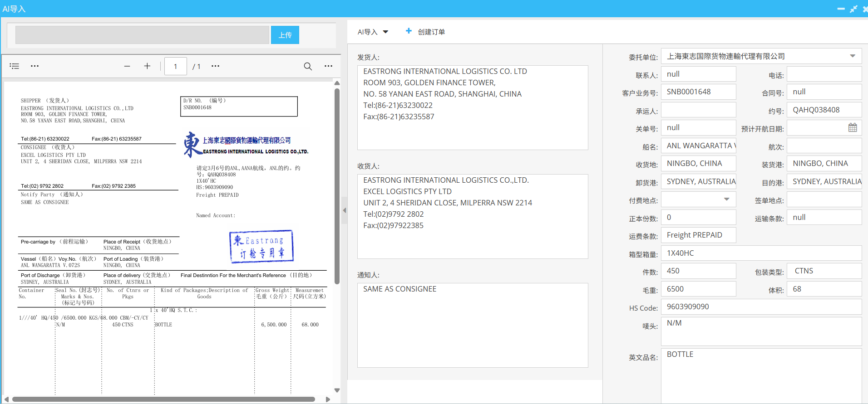Open page options dots after page count
The image size is (868, 404).
(x=216, y=66)
